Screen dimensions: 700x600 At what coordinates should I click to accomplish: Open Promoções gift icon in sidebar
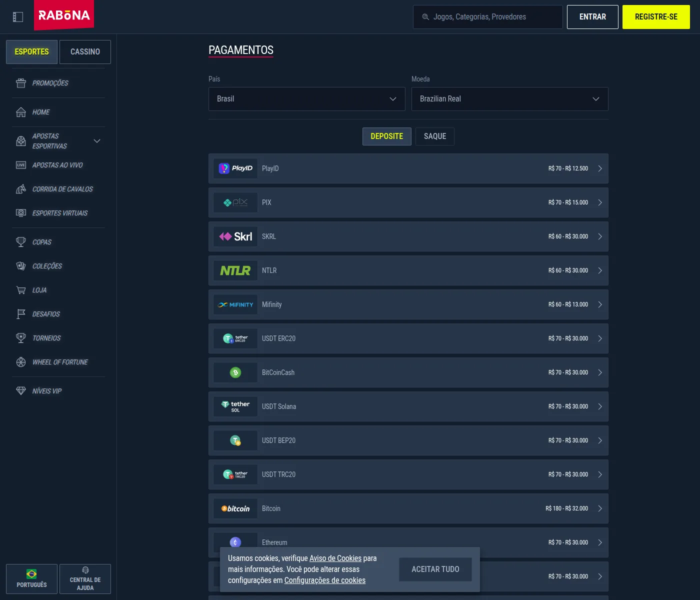point(21,83)
